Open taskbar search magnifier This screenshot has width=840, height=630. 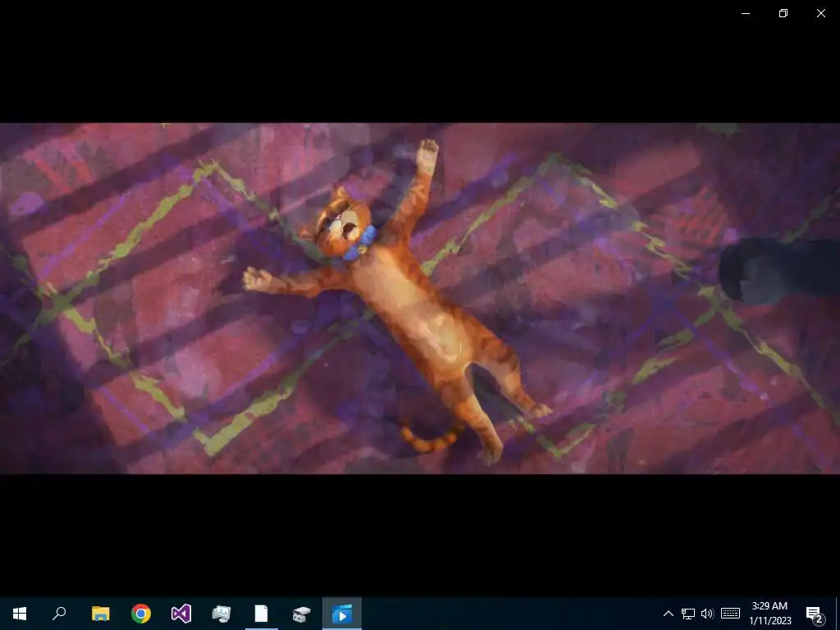click(x=59, y=614)
